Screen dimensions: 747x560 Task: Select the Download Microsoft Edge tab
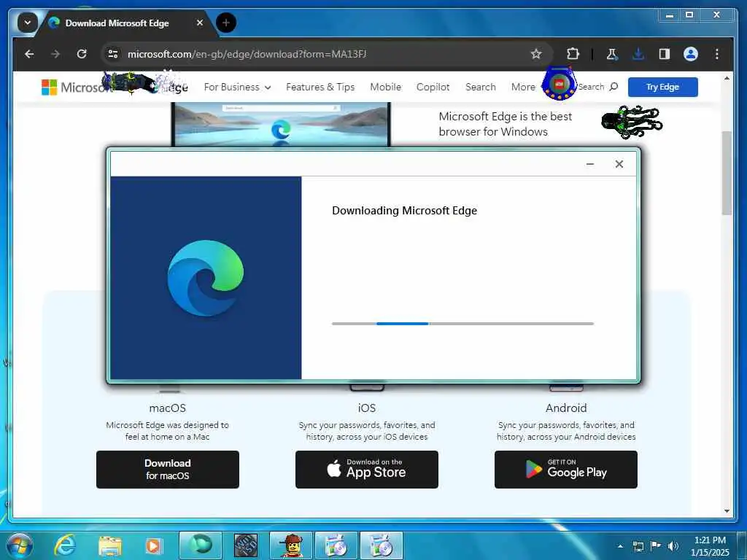[x=125, y=23]
